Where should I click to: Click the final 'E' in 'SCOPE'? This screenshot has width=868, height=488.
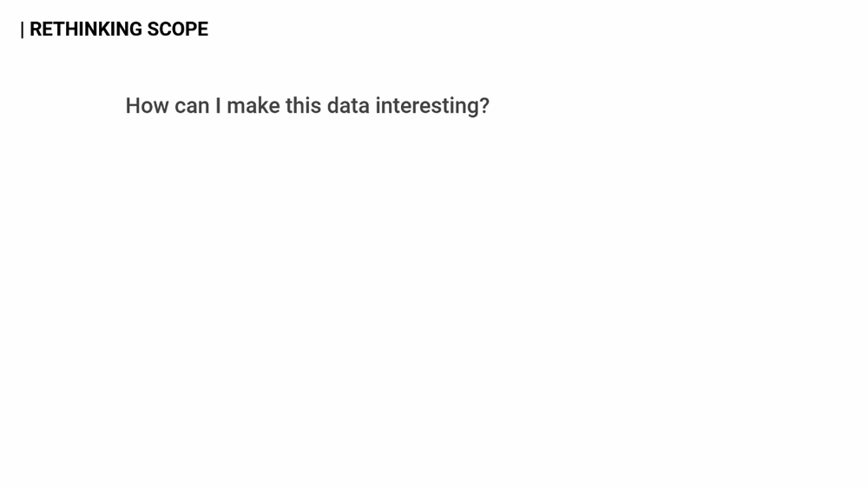[203, 30]
